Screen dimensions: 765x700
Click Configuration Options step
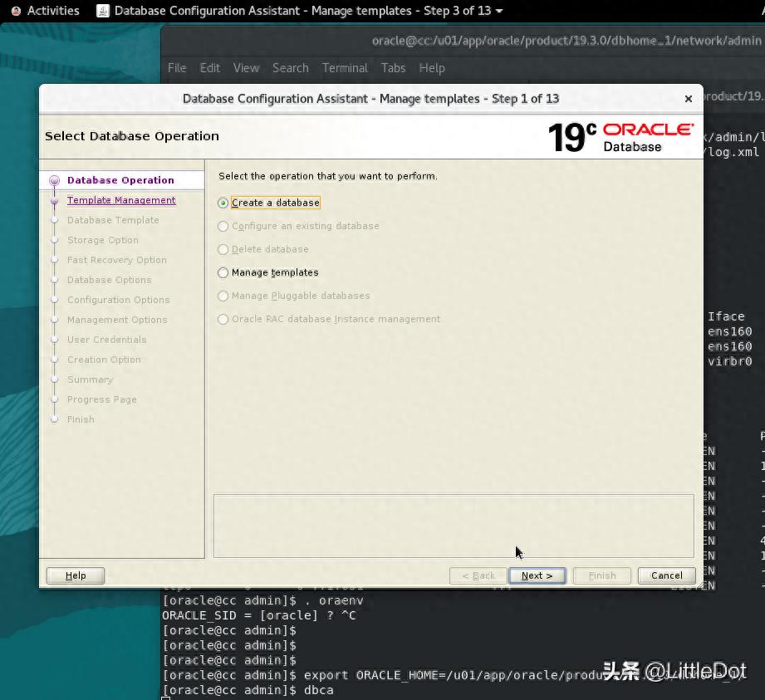(x=119, y=300)
